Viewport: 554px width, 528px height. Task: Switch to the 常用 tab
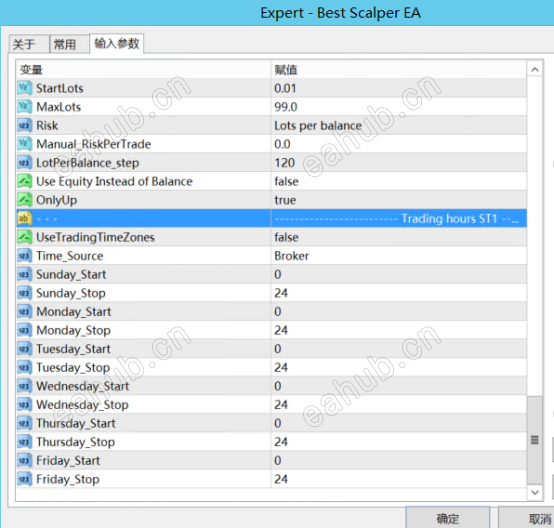[69, 44]
